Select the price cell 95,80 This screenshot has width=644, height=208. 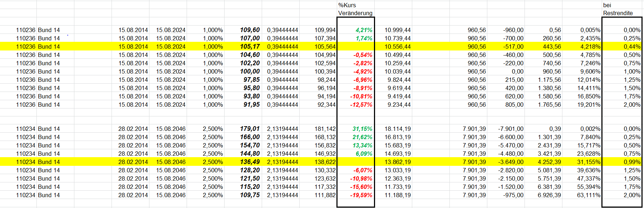[243, 88]
